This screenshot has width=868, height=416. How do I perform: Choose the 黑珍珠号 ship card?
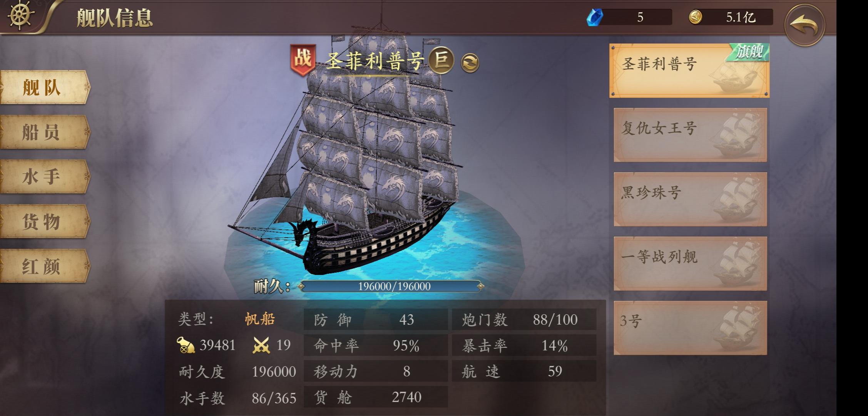click(x=690, y=199)
